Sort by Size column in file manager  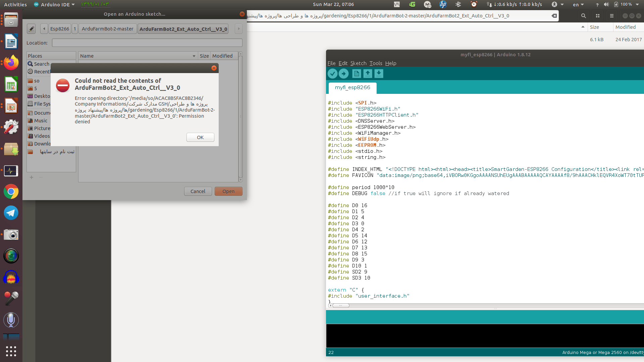coord(600,27)
